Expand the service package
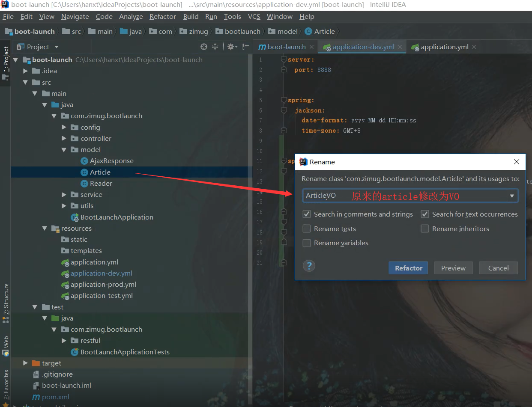Screen dimensions: 532x407 point(64,195)
